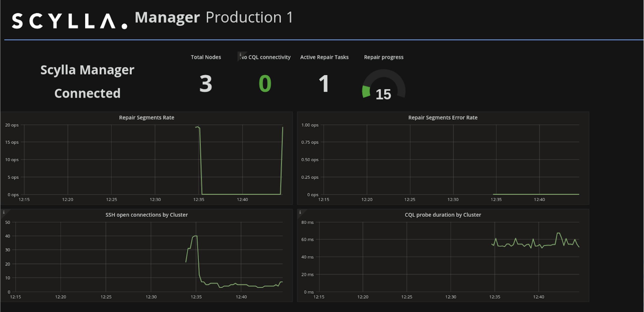Click 10 ops label on Repair Segments Rate axis

point(12,160)
